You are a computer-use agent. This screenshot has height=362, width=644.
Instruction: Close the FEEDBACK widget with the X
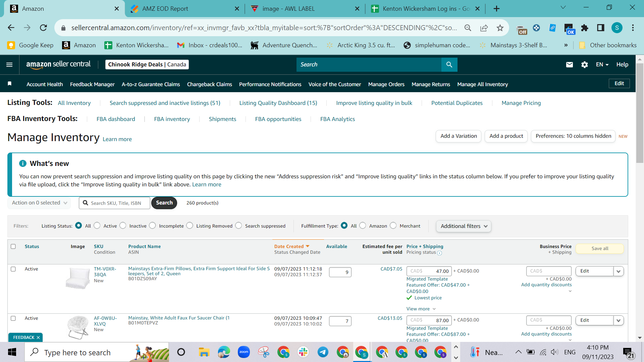pos(38,338)
